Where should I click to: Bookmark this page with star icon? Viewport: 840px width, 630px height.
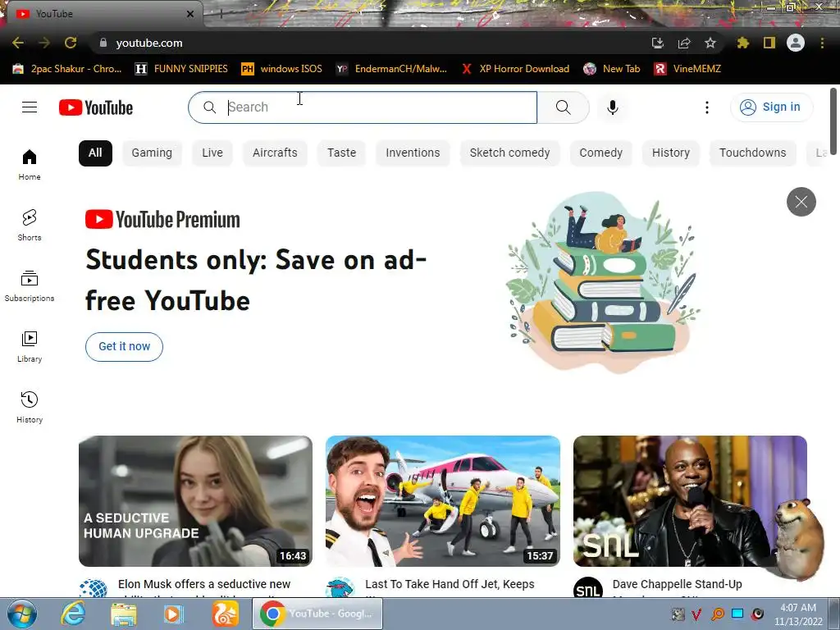coord(710,43)
